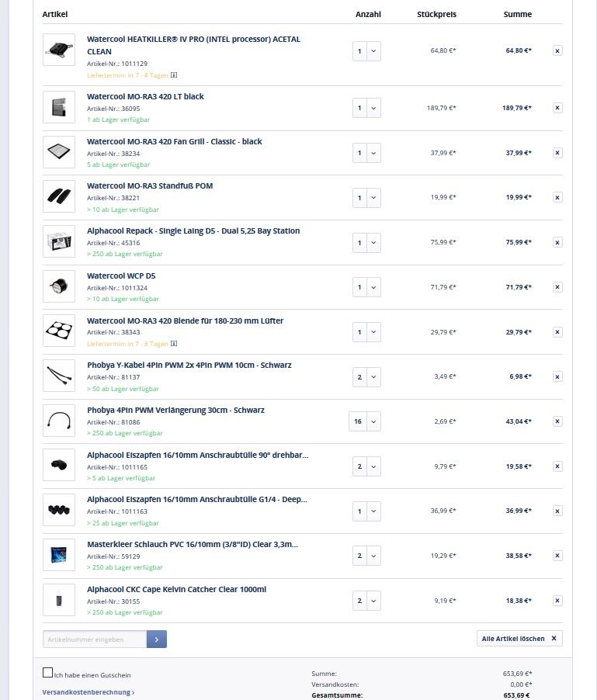The image size is (597, 700).
Task: Open Watercool MO-RA3 420 Fan Grill product link
Action: tap(175, 141)
